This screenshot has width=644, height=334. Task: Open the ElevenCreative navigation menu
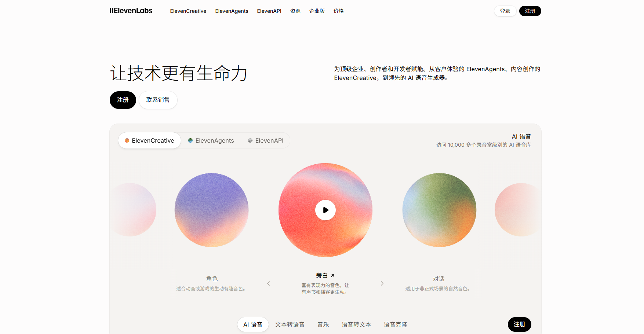pos(188,11)
